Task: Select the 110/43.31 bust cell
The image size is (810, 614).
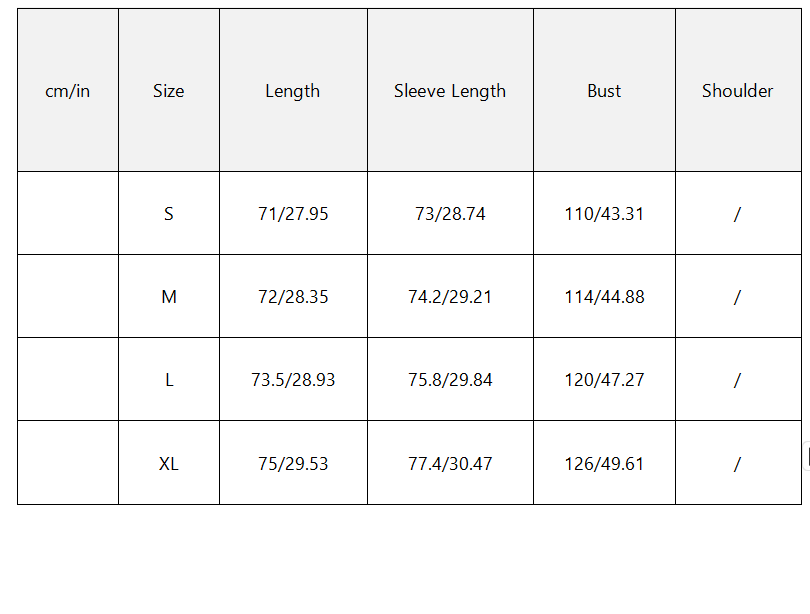Action: pyautogui.click(x=604, y=214)
